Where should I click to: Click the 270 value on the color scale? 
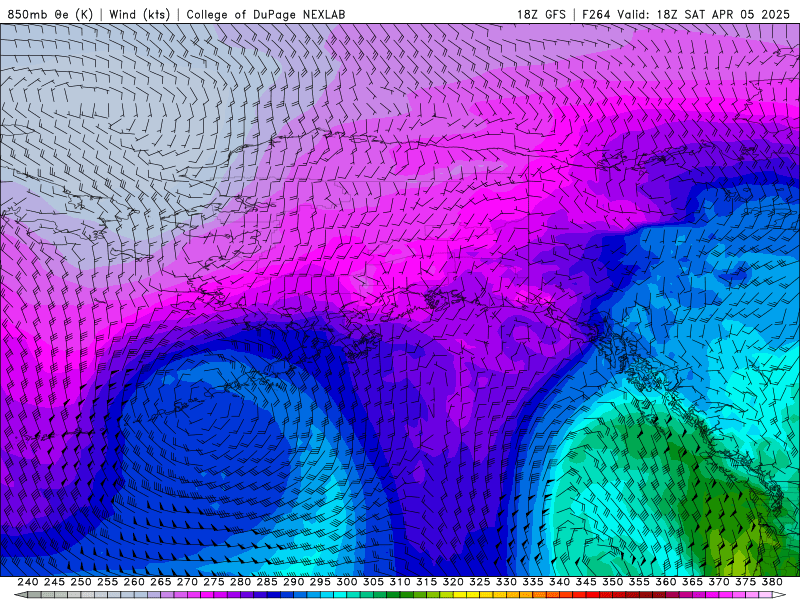pos(187,582)
